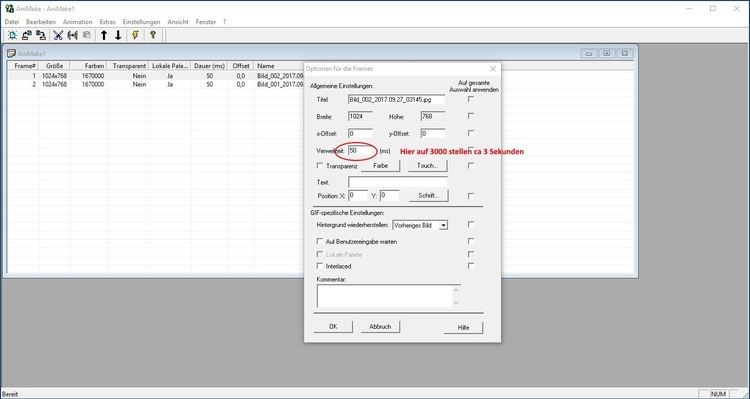Click the scissors cut icon
Viewport: 750px width, 399px height.
[x=58, y=35]
